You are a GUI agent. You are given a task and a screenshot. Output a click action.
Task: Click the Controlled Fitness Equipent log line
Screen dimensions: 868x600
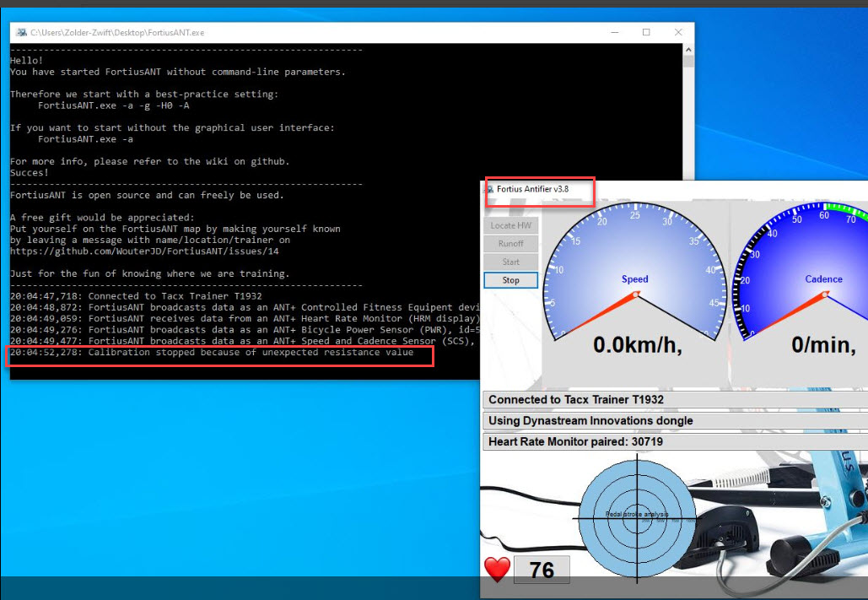click(245, 307)
